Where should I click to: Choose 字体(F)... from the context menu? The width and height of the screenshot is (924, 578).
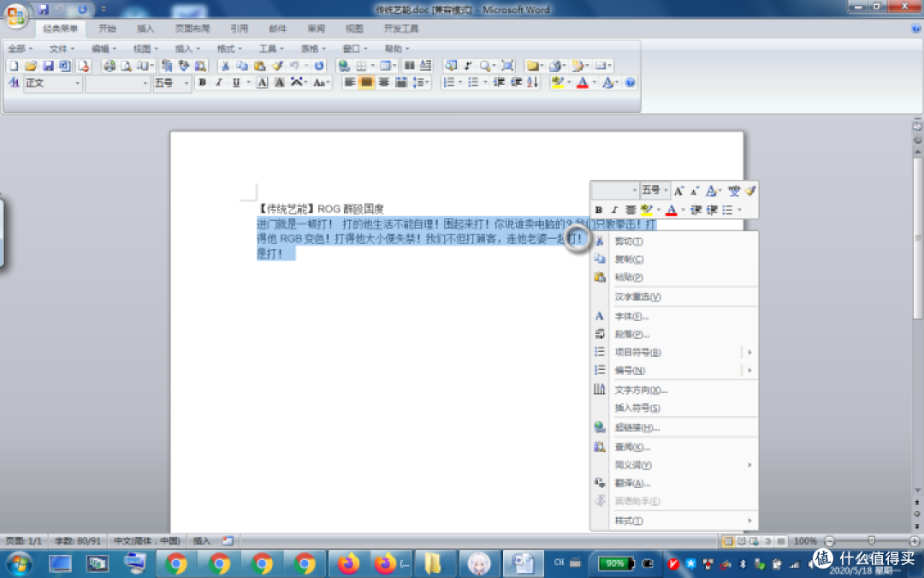(x=674, y=316)
